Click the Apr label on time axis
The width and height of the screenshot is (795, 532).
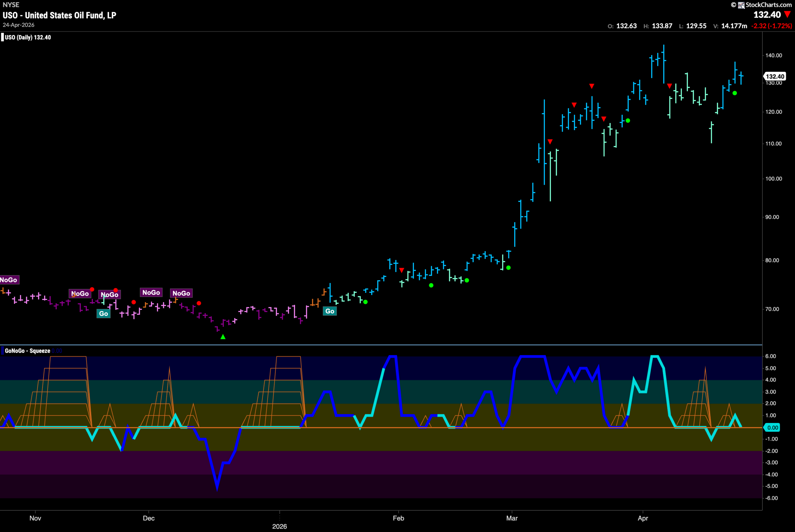click(x=643, y=518)
